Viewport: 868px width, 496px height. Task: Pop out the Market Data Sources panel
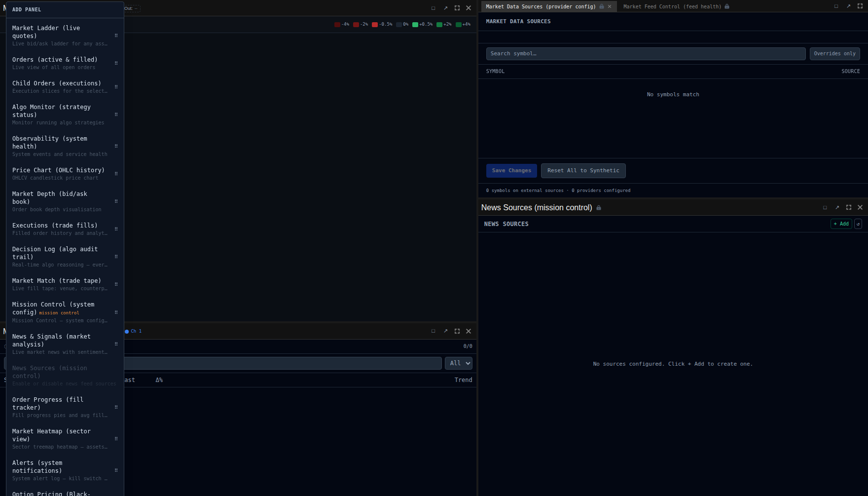pyautogui.click(x=848, y=6)
